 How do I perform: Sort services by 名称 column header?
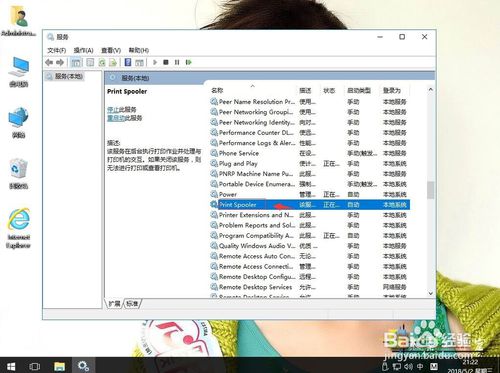pos(217,90)
